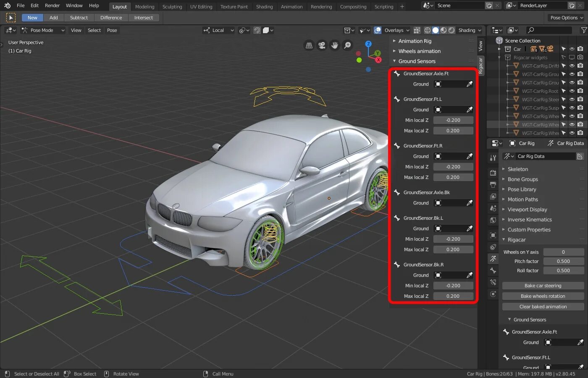Open the Pose Mode dropdown
The image size is (588, 378).
pyautogui.click(x=43, y=30)
